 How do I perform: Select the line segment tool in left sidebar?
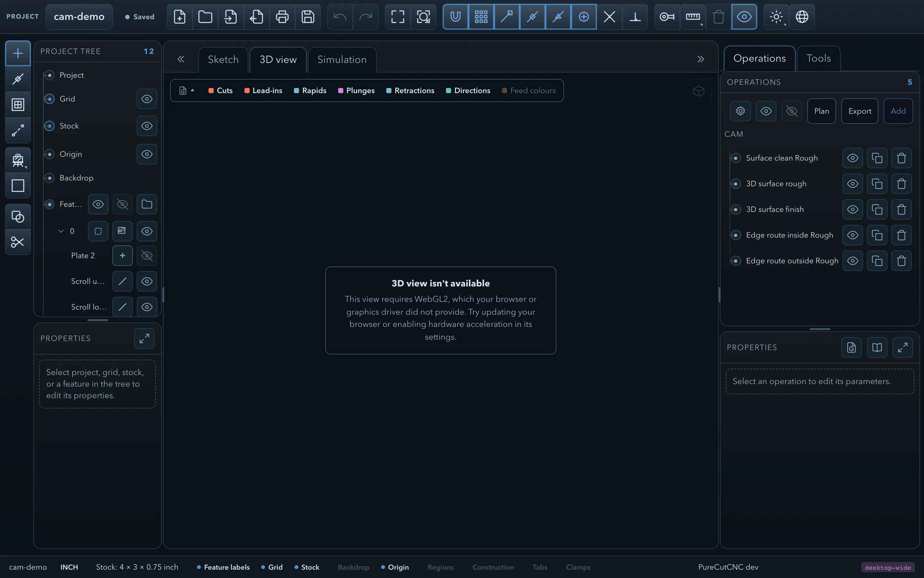(x=18, y=130)
